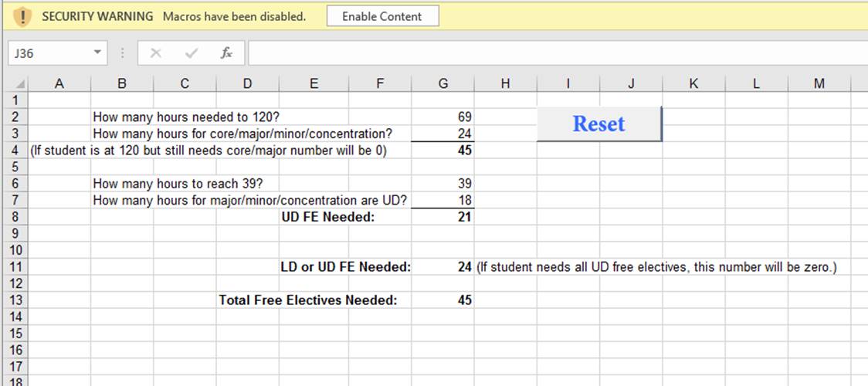Select the LD or UD FE Needed value 24

click(x=442, y=267)
